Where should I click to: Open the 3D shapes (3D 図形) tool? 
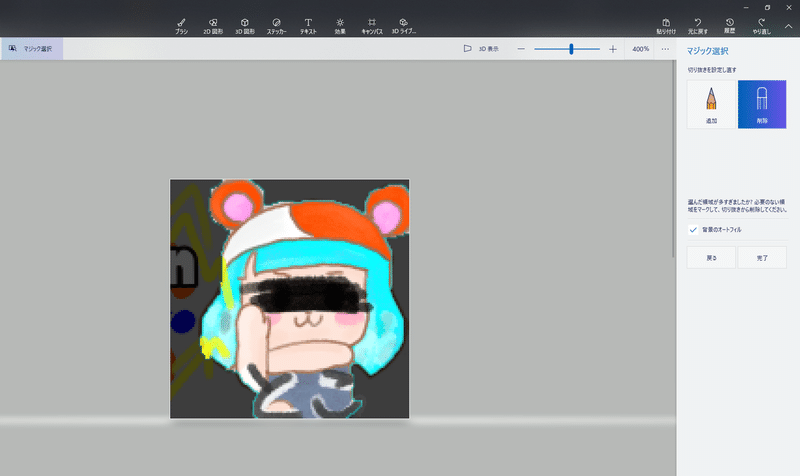[x=245, y=26]
